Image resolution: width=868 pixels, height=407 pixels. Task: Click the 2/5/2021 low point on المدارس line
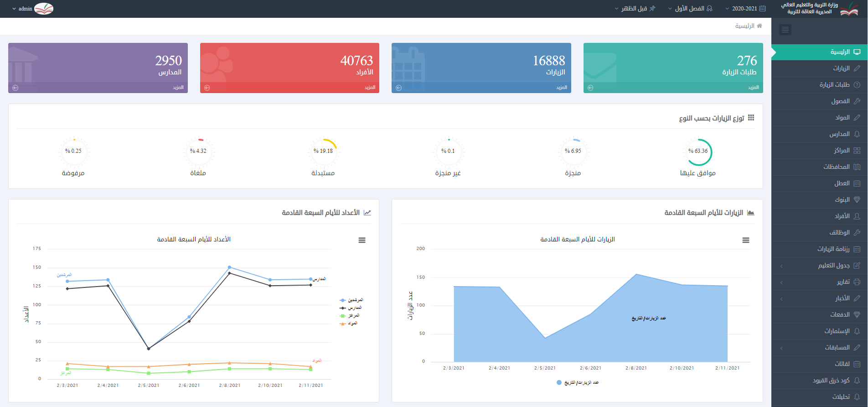[149, 349]
